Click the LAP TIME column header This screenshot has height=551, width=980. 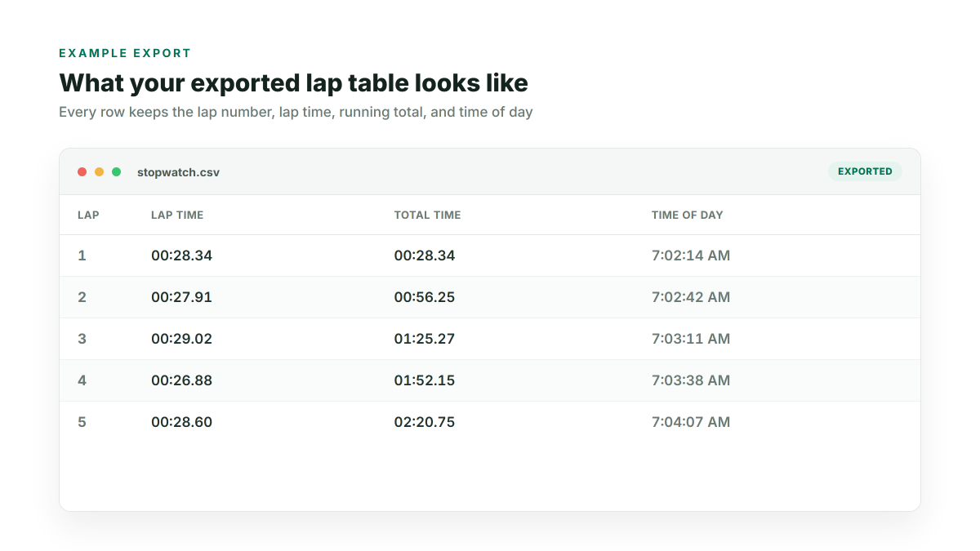tap(177, 216)
